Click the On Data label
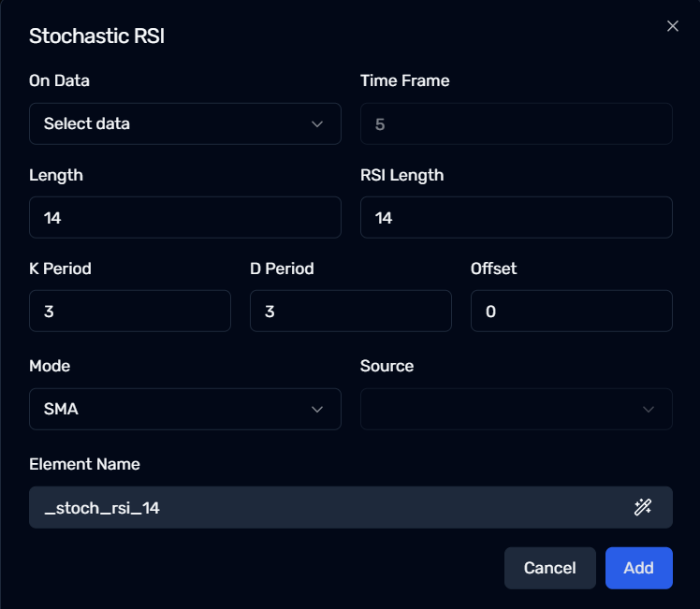The image size is (700, 609). 59,80
